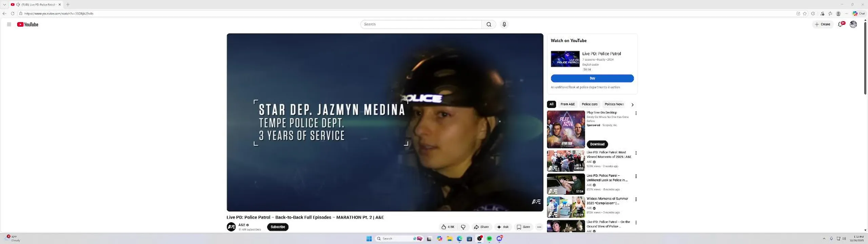Select the All filter chip

tap(551, 104)
